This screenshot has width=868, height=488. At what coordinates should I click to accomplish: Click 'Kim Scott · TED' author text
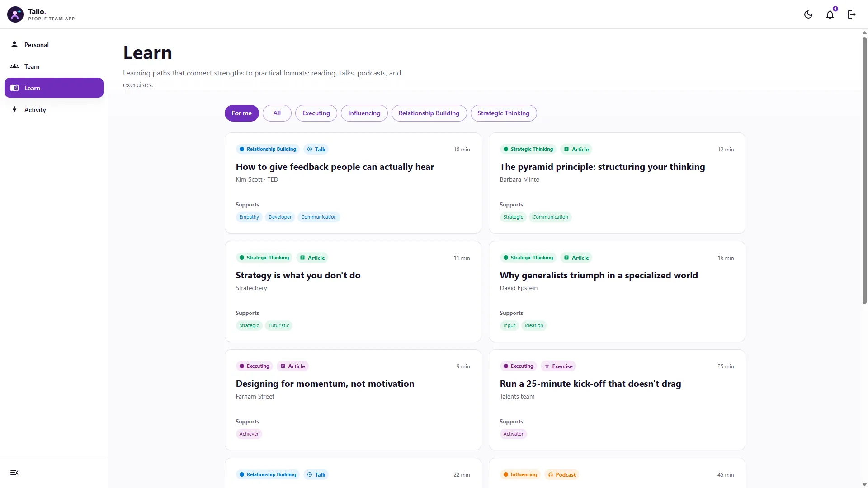[257, 180]
